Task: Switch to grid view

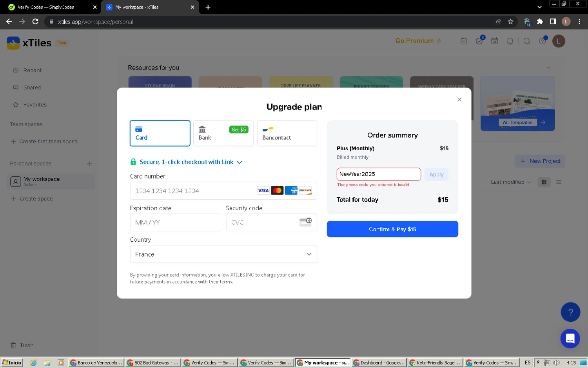Action: 544,182
